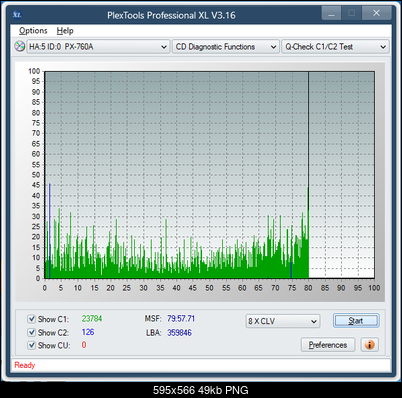The width and height of the screenshot is (402, 398).
Task: Click the LBA value 359846
Action: (x=179, y=332)
